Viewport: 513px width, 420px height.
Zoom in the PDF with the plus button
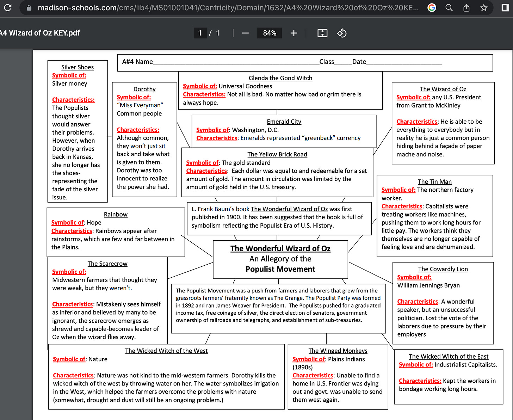(294, 33)
